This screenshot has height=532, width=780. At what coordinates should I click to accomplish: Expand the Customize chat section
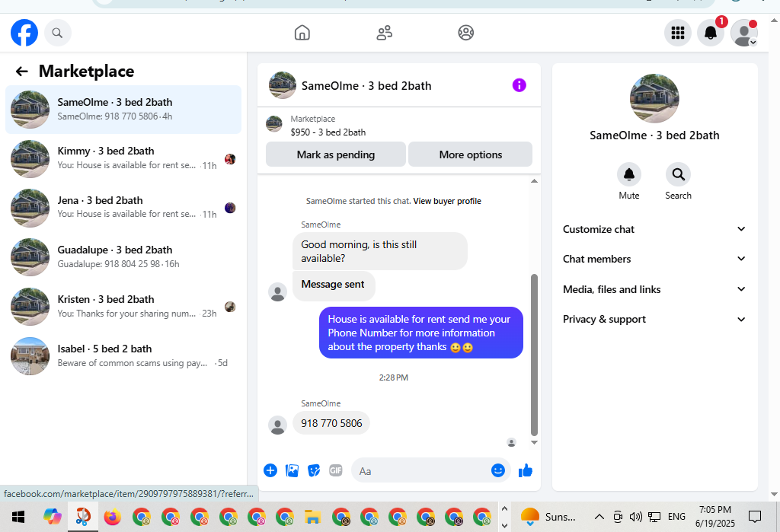(654, 229)
